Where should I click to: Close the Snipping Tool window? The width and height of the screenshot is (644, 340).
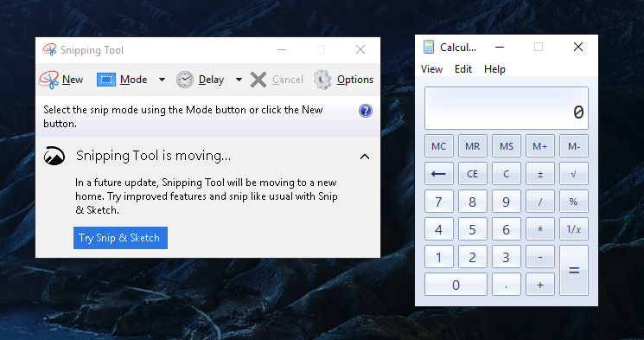360,50
